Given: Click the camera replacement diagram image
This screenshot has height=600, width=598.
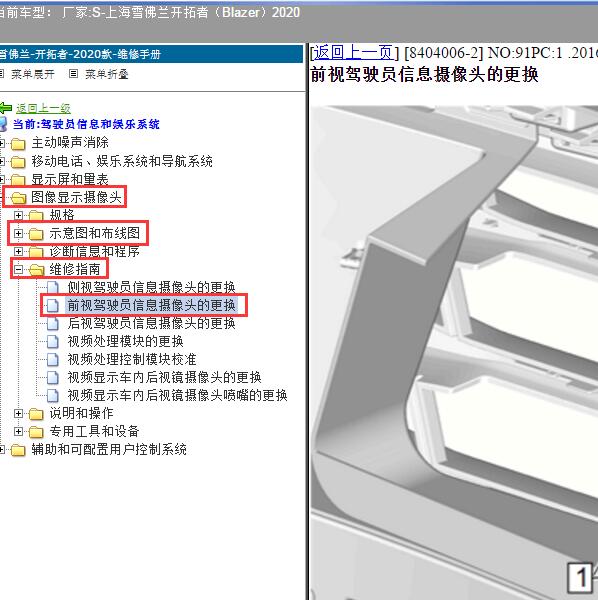Looking at the screenshot, I should tap(454, 352).
